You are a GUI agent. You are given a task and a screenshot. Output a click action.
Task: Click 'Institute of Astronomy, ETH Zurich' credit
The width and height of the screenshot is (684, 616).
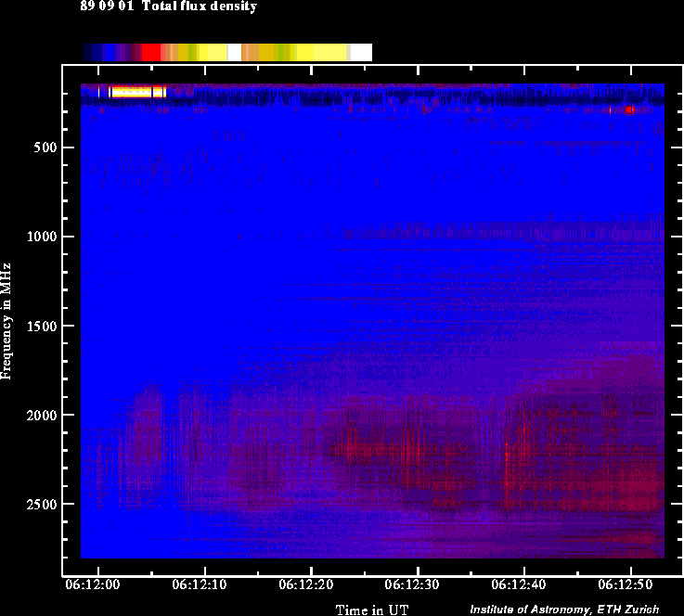(x=564, y=609)
